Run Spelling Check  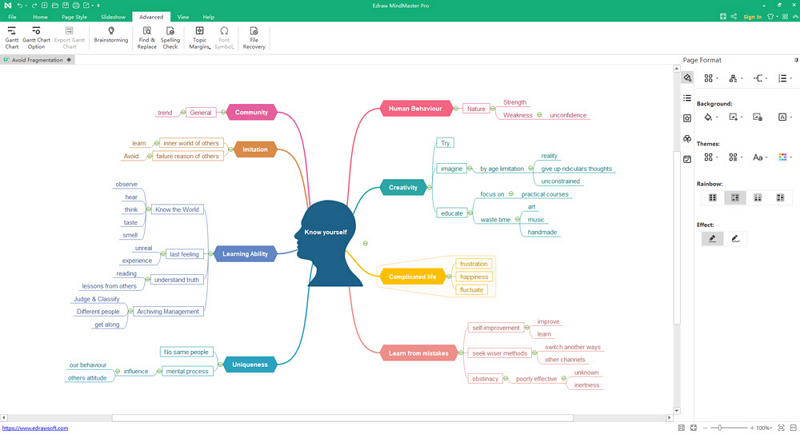[170, 37]
